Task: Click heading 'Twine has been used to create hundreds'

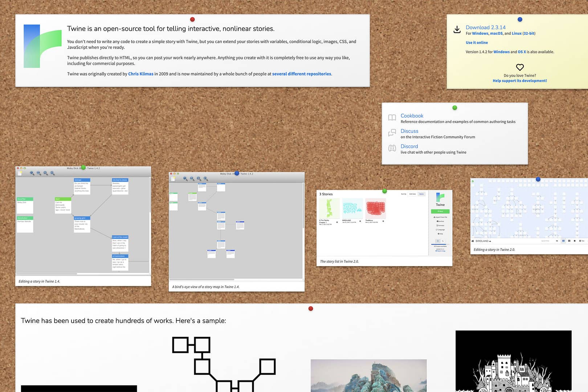Action: 123,321
